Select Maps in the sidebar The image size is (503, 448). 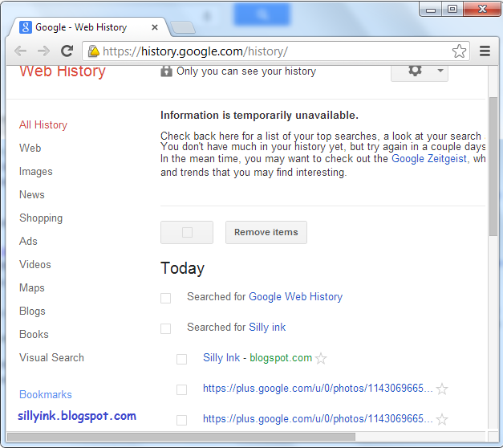32,287
